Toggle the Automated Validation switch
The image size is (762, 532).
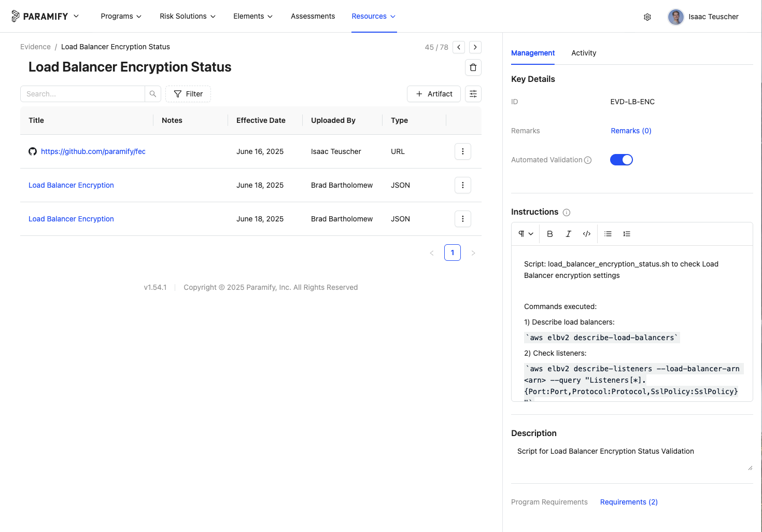[x=622, y=160]
